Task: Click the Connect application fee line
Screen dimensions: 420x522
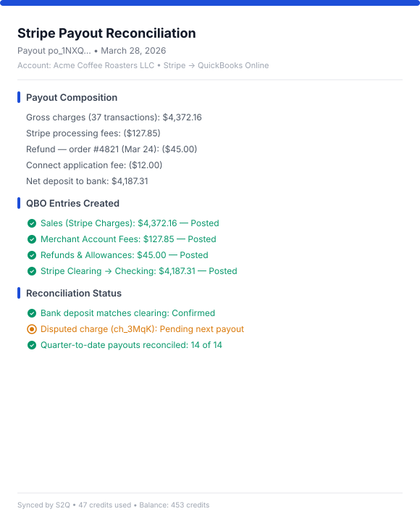Action: pyautogui.click(x=94, y=165)
